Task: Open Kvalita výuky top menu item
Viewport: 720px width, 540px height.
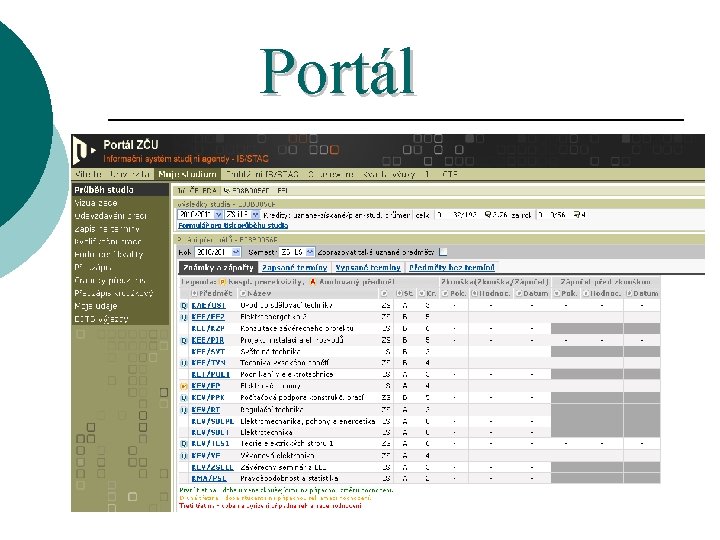Action: pyautogui.click(x=388, y=174)
